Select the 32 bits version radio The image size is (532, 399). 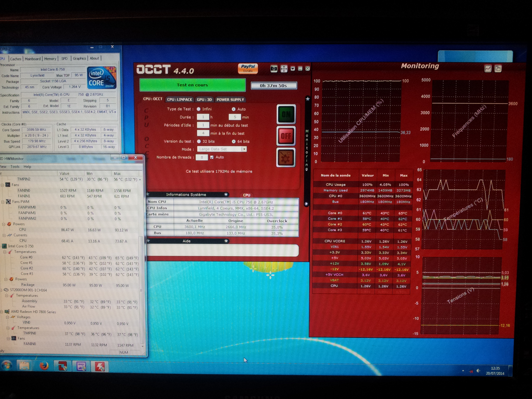(199, 142)
